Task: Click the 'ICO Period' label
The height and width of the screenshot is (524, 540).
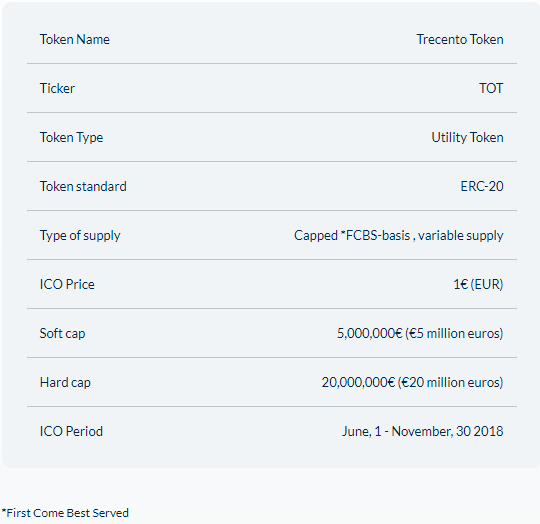Action: point(71,431)
